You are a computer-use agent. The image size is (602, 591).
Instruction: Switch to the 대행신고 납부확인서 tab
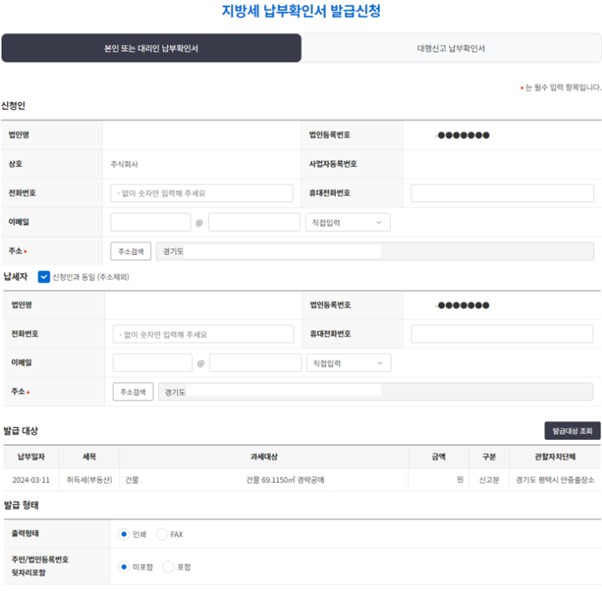(x=451, y=48)
